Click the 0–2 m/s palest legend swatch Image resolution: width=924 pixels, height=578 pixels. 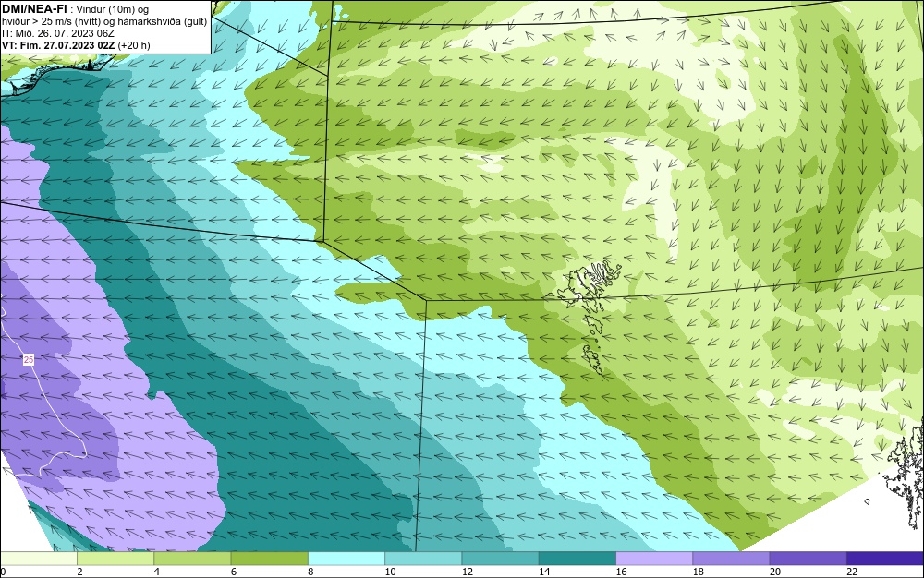[x=38, y=559]
